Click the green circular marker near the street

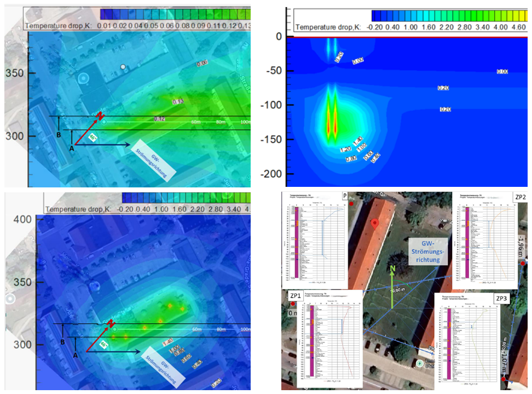420,364
